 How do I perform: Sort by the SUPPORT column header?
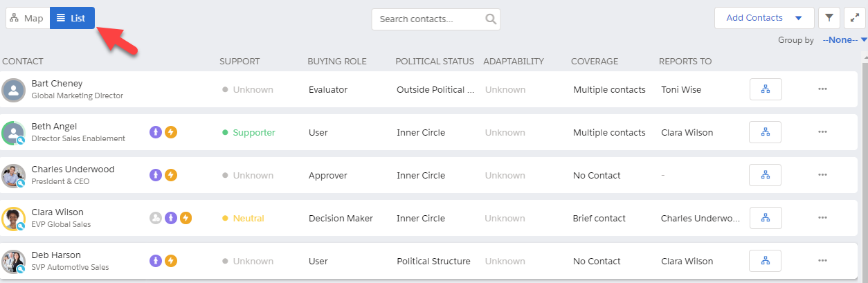click(x=239, y=62)
